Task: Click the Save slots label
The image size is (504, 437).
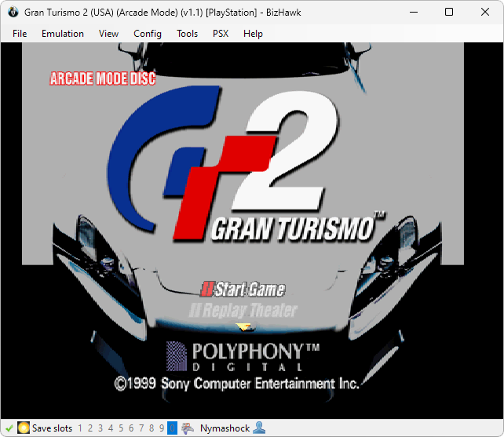Action: 52,428
